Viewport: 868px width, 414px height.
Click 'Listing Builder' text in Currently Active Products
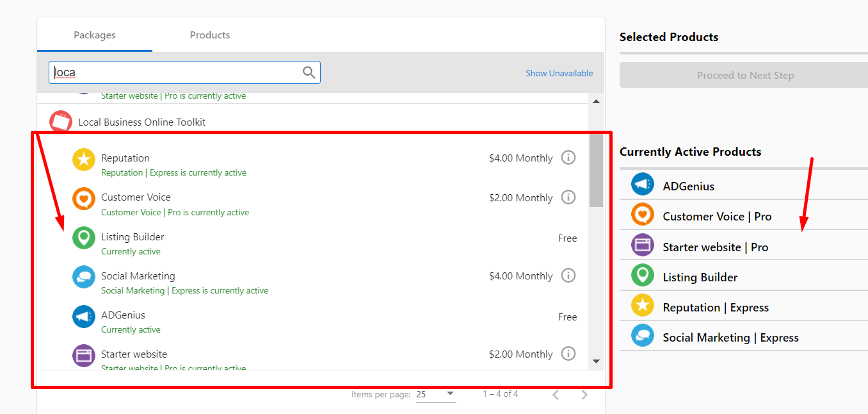(x=700, y=277)
